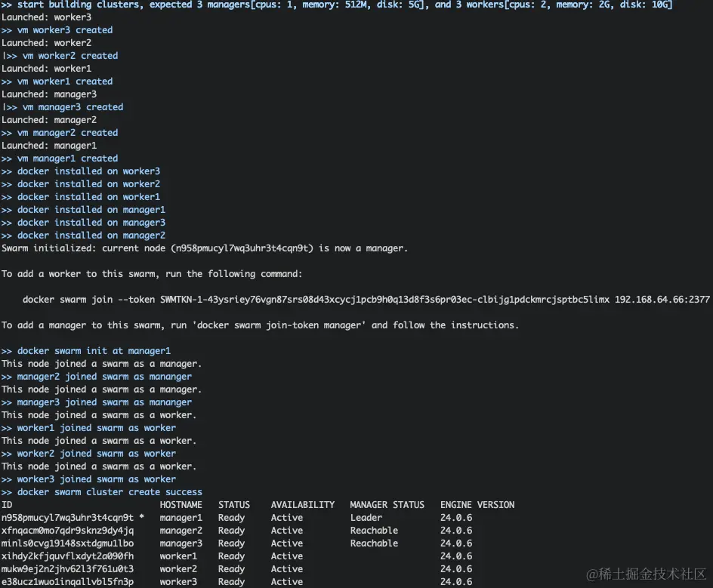Click the AVAILABILITY column header
This screenshot has height=588, width=713.
coord(303,505)
